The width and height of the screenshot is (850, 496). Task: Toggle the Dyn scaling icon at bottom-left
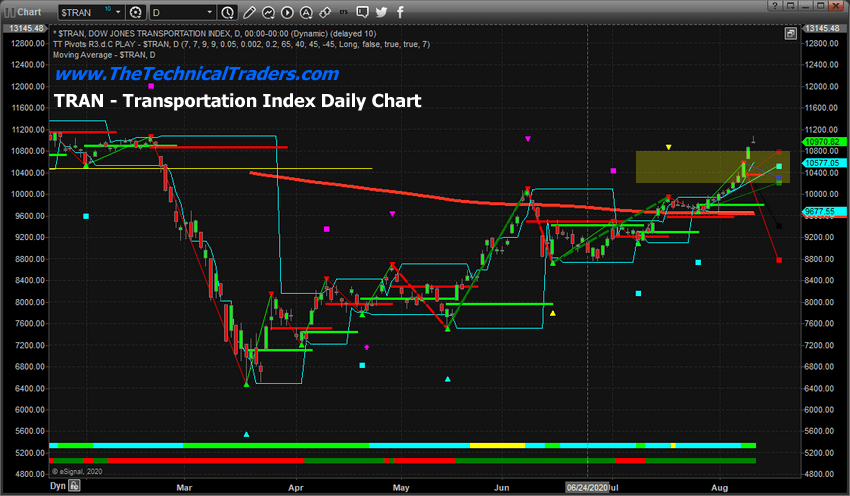tap(74, 486)
